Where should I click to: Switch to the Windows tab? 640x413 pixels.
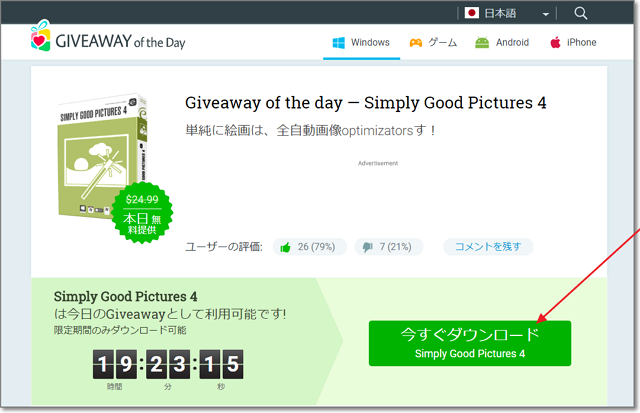361,42
